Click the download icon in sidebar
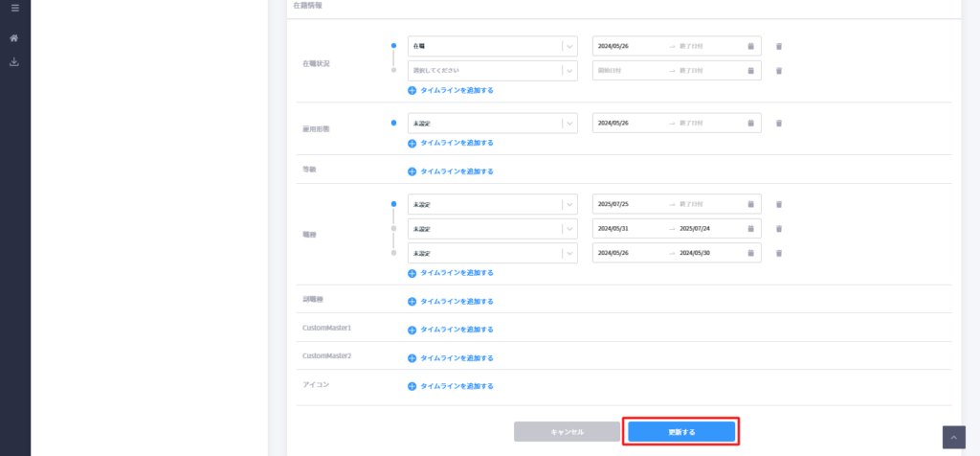Viewport: 980px width, 456px height. tap(14, 62)
